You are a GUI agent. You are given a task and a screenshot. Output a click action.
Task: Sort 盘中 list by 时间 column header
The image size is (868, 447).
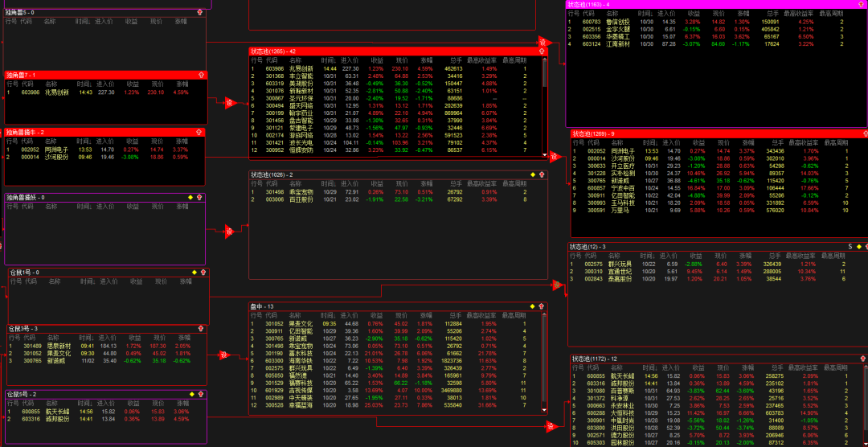point(328,315)
